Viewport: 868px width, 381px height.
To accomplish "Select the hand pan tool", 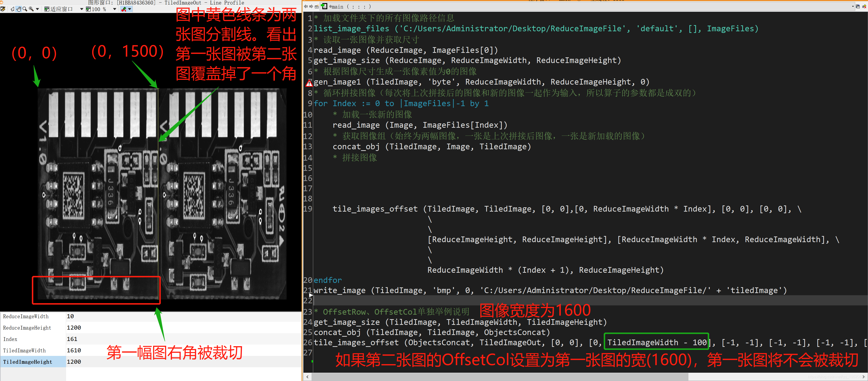I will point(18,9).
